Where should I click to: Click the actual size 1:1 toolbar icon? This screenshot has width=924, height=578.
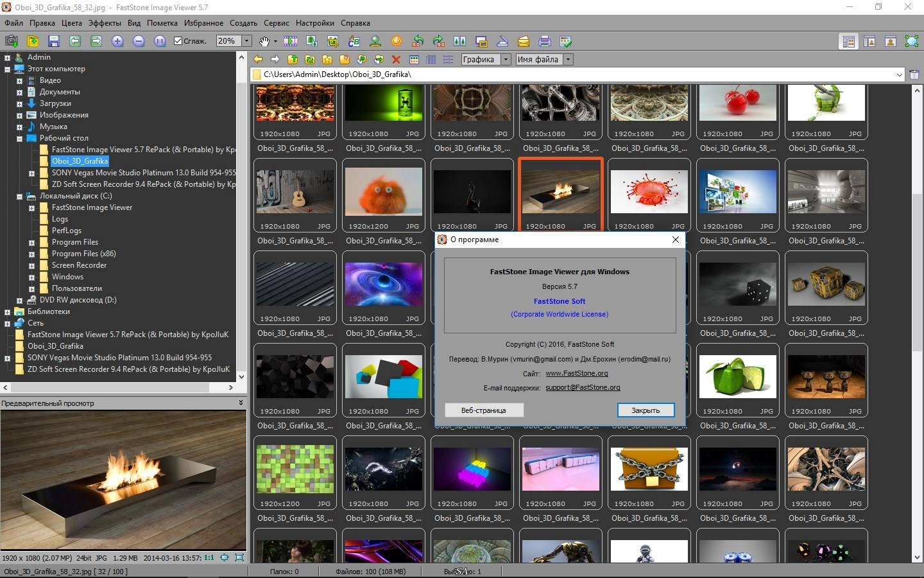tap(160, 41)
